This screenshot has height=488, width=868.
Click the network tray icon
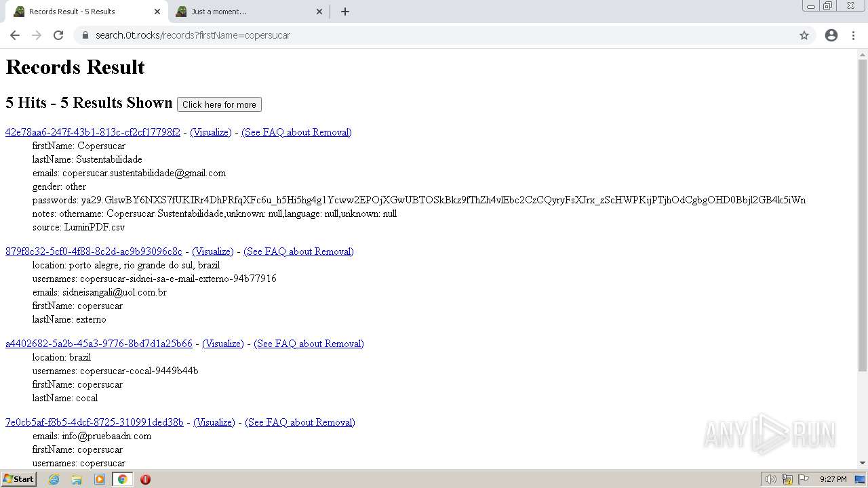(787, 479)
